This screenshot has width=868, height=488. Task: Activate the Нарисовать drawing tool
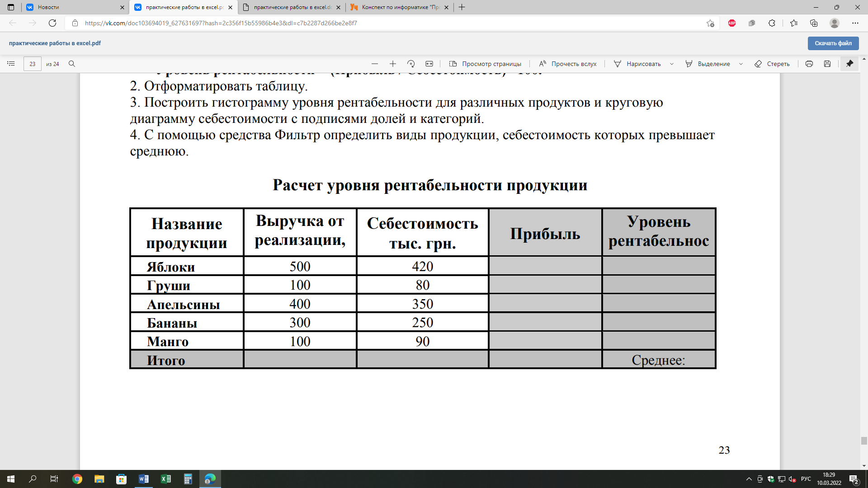(x=637, y=64)
